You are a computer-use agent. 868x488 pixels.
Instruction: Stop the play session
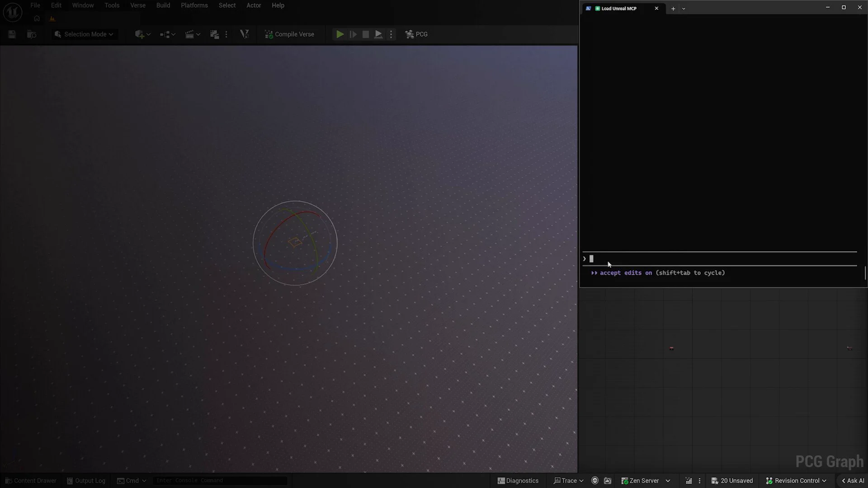[x=366, y=34]
